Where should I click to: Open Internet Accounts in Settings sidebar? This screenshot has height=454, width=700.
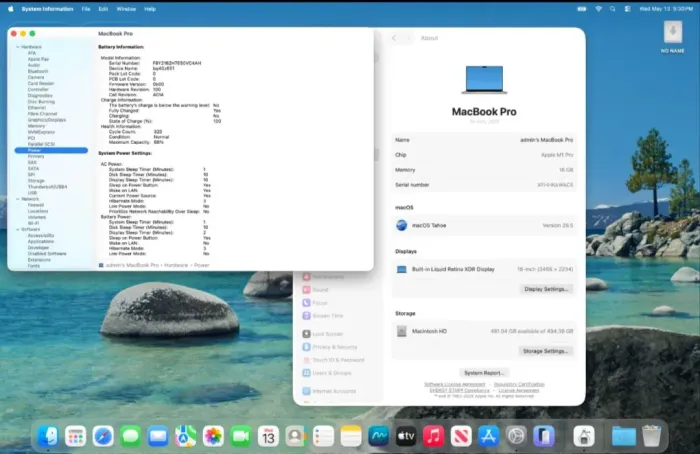(x=329, y=391)
